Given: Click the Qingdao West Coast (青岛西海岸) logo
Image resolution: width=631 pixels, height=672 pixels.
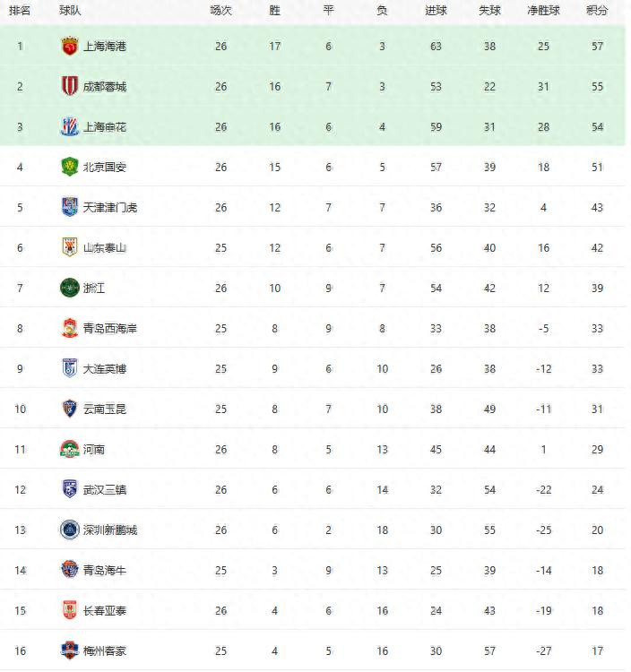Looking at the screenshot, I should click(70, 329).
